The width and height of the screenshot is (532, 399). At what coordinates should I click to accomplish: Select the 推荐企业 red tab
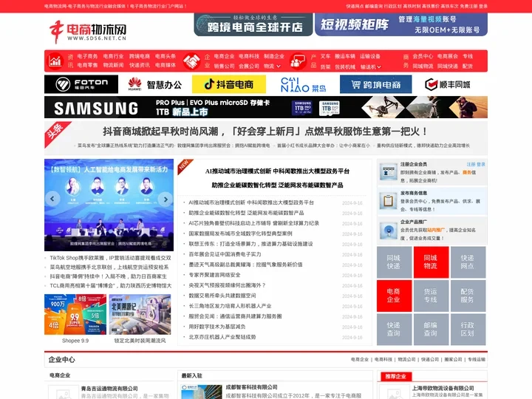point(396,376)
